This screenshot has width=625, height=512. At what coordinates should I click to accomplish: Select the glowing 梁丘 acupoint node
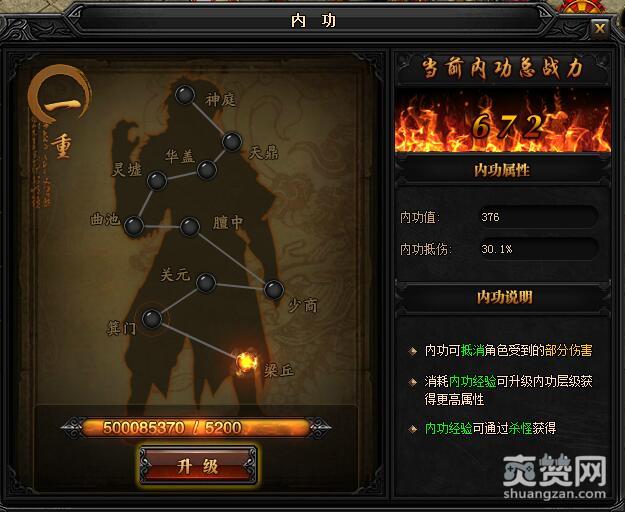246,363
